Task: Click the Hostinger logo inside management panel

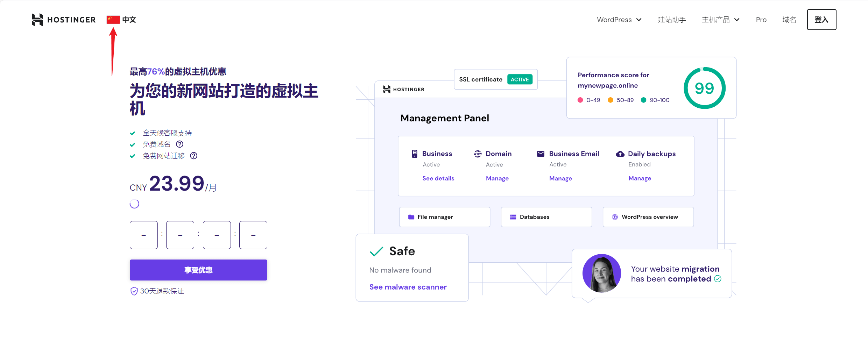Action: pos(403,89)
